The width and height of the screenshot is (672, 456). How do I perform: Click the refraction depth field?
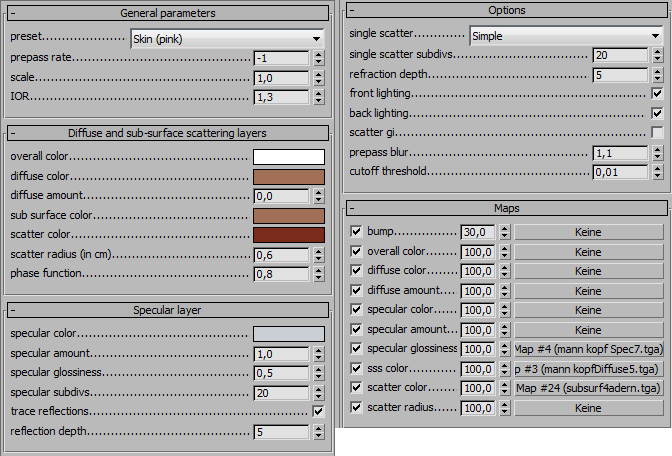coord(621,75)
